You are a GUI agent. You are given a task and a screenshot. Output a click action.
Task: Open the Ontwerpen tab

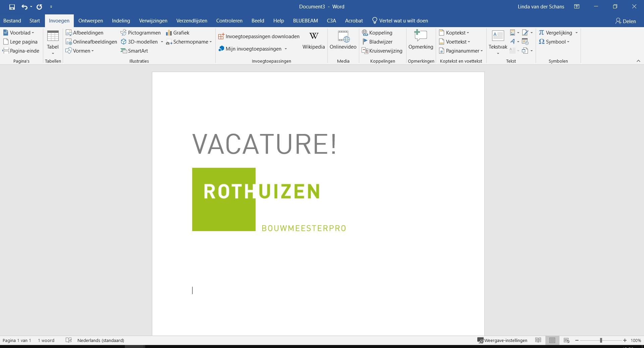coord(91,21)
